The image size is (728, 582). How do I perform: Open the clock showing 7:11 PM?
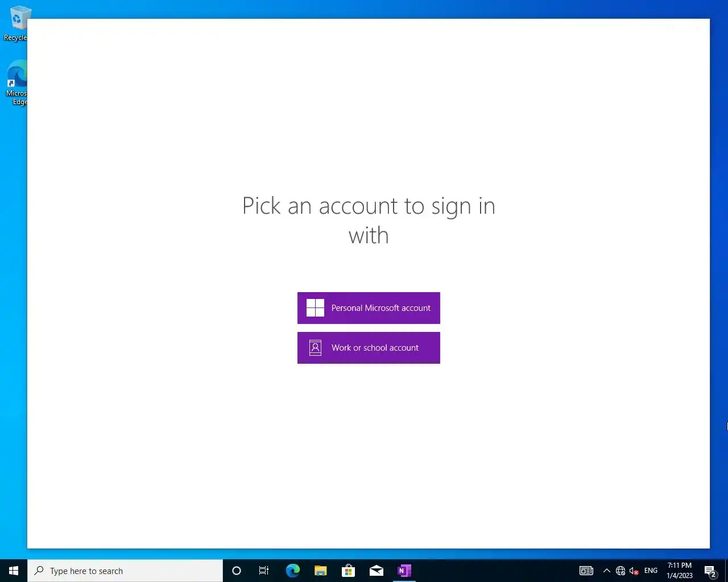tap(680, 571)
